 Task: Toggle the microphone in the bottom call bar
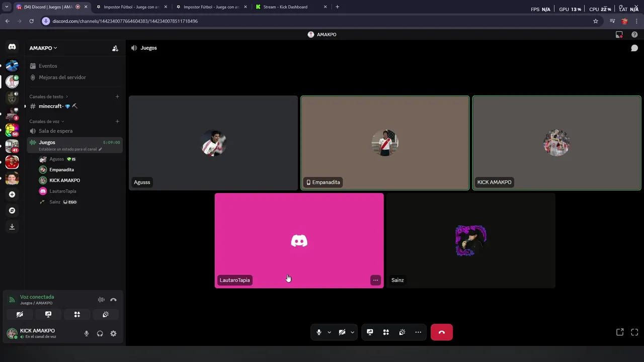pyautogui.click(x=318, y=332)
